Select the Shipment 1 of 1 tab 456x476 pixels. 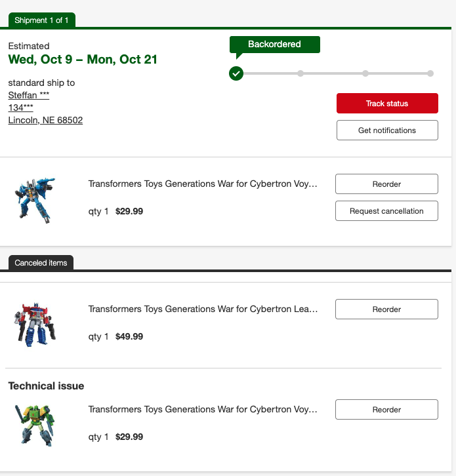point(42,20)
